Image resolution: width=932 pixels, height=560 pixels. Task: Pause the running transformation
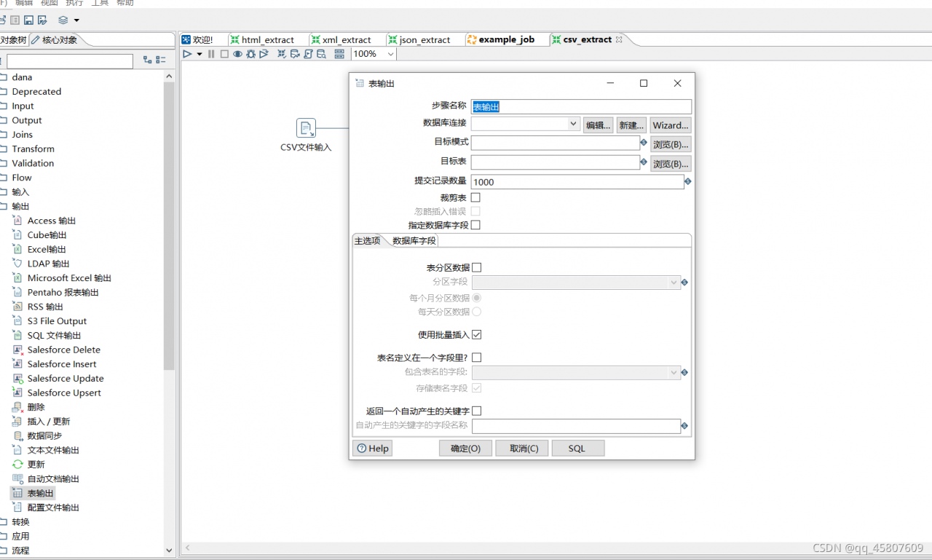(211, 54)
